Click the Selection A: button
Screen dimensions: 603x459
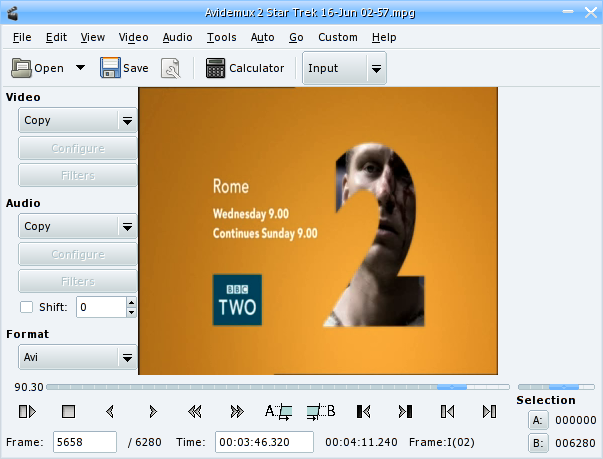(x=538, y=421)
